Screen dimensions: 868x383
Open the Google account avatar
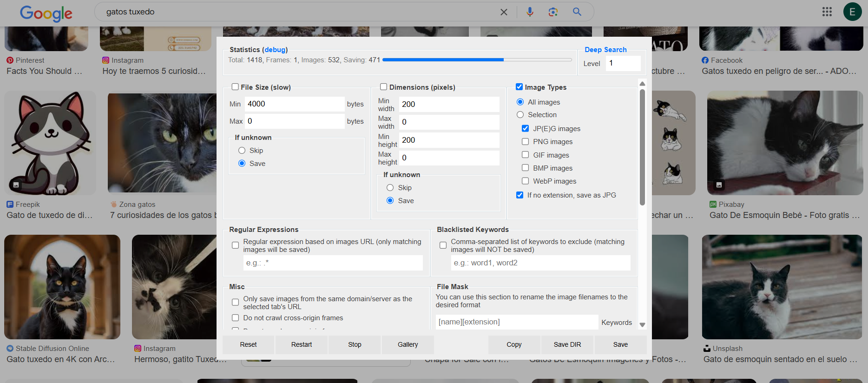(852, 12)
